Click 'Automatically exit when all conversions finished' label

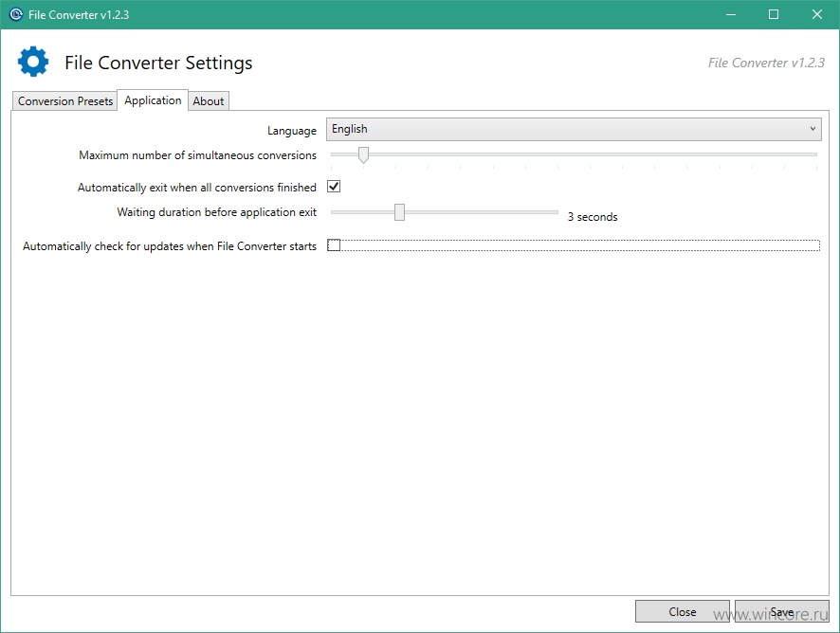pos(197,188)
